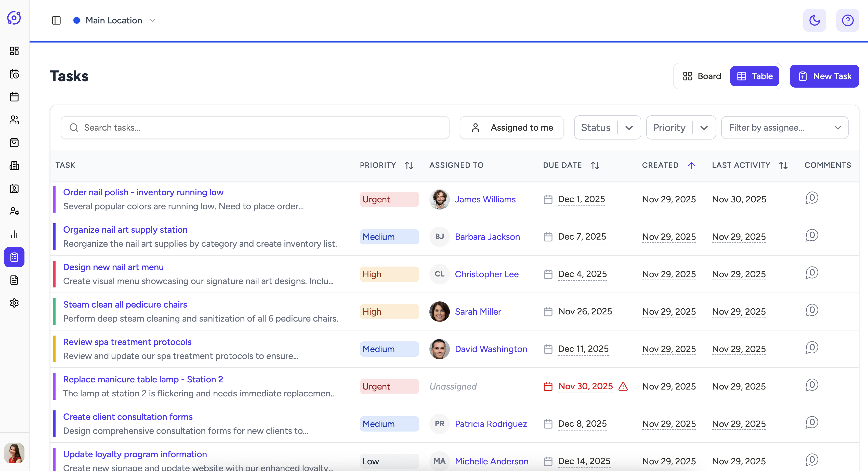The width and height of the screenshot is (868, 471).
Task: Open the task Order nail polish - inventory running low
Action: click(143, 192)
